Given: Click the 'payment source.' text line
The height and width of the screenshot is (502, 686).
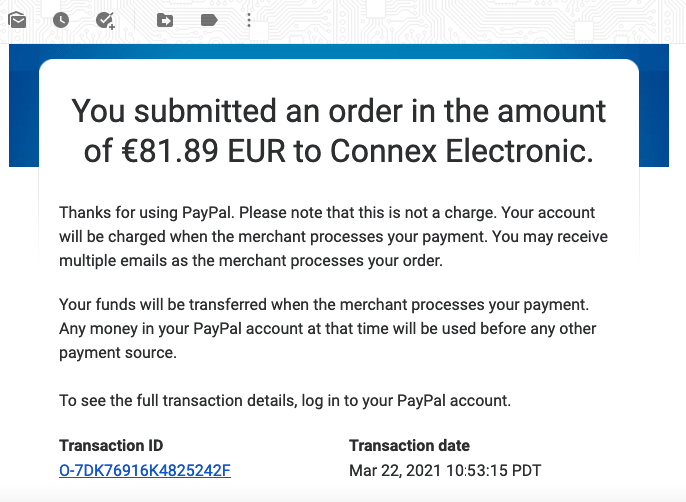Looking at the screenshot, I should coord(118,352).
